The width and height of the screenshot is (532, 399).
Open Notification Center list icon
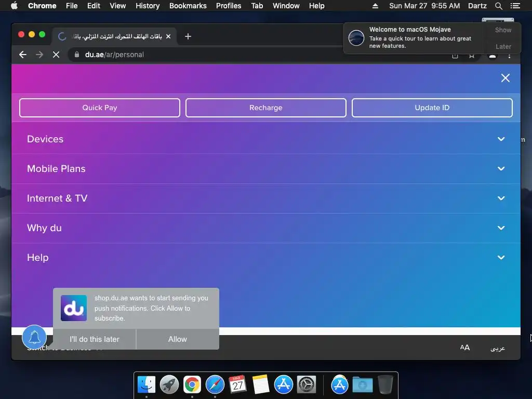click(515, 6)
